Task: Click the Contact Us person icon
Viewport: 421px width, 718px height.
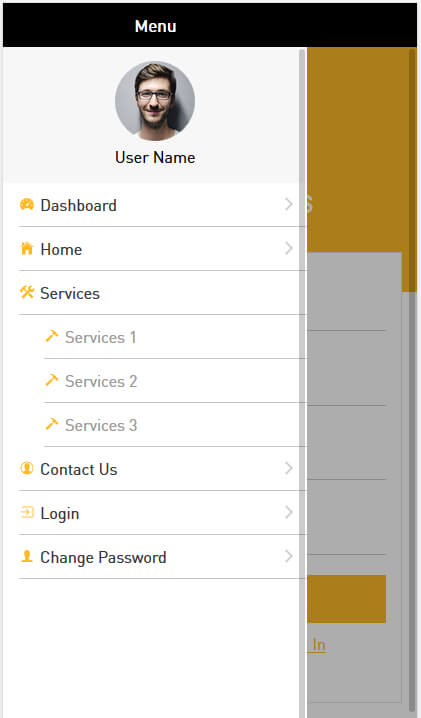Action: [x=27, y=468]
